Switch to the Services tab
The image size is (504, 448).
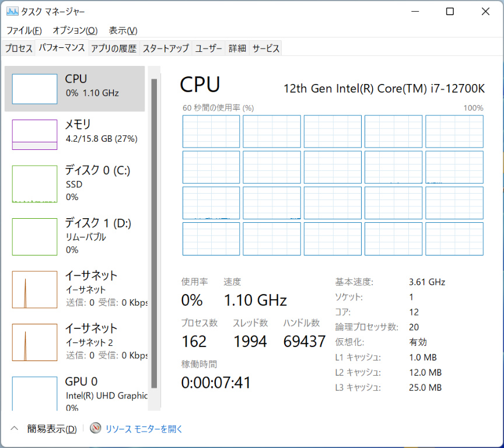(x=266, y=48)
